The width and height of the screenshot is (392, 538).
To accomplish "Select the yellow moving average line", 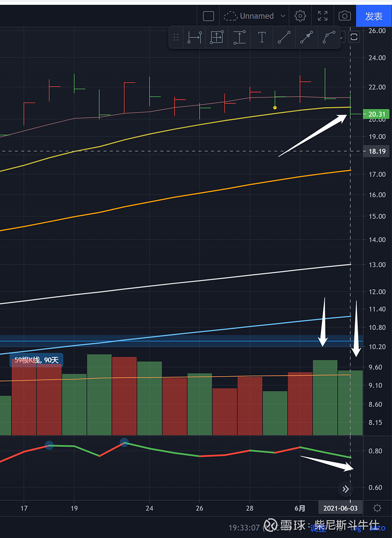I will pyautogui.click(x=174, y=129).
